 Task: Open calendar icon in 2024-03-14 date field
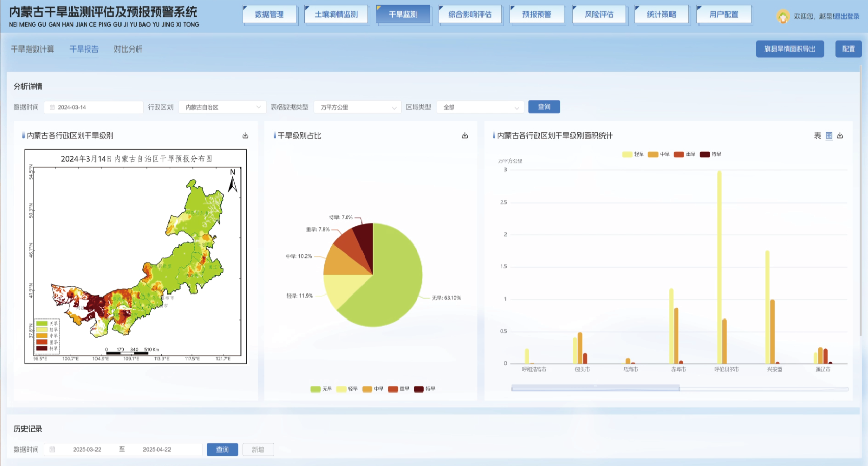(x=52, y=107)
